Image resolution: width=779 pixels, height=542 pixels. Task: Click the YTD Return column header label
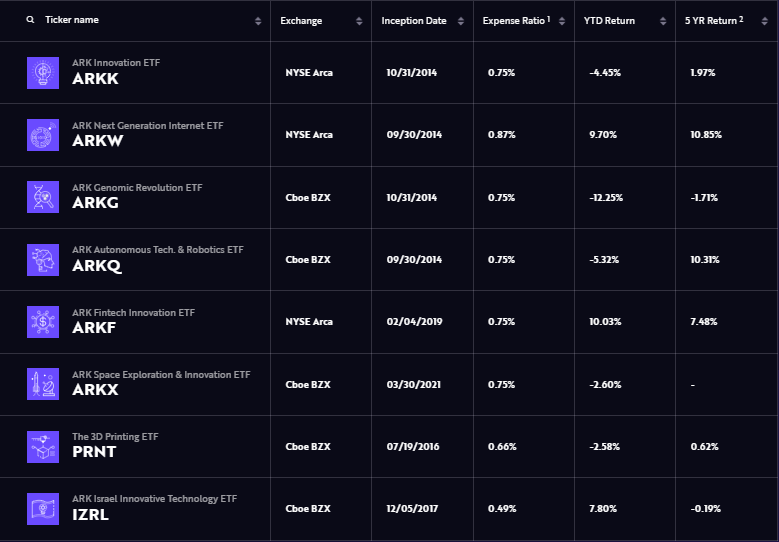click(609, 21)
